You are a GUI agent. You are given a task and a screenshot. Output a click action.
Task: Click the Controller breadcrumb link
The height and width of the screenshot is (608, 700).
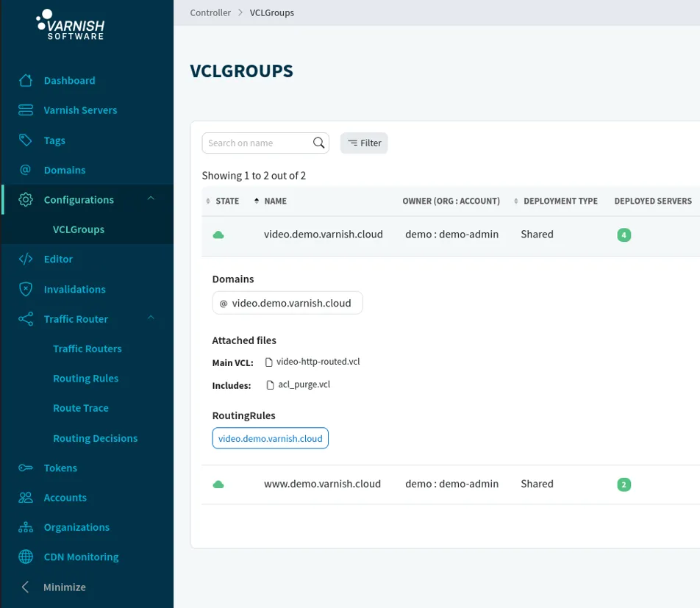coord(210,12)
